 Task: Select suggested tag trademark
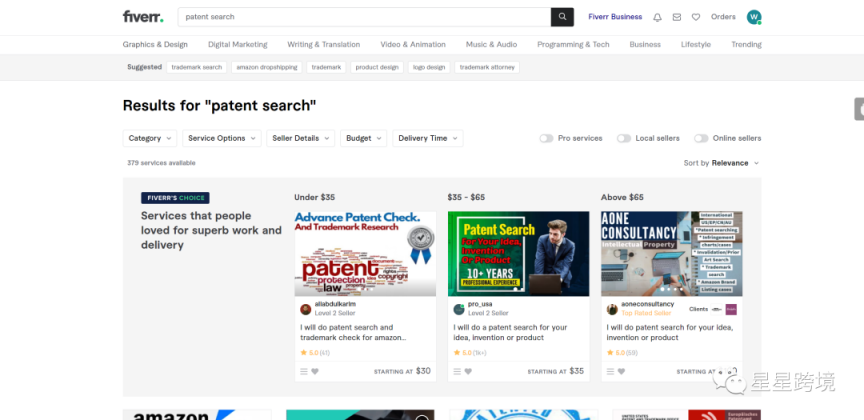326,67
